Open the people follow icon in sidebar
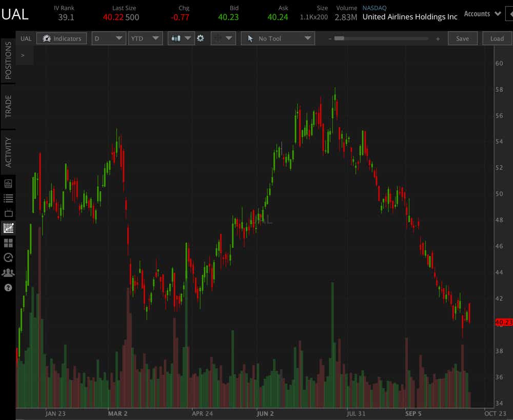 click(8, 272)
